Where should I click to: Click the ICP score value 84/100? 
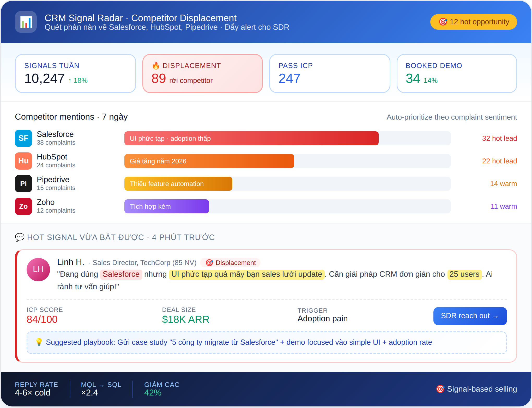click(42, 319)
